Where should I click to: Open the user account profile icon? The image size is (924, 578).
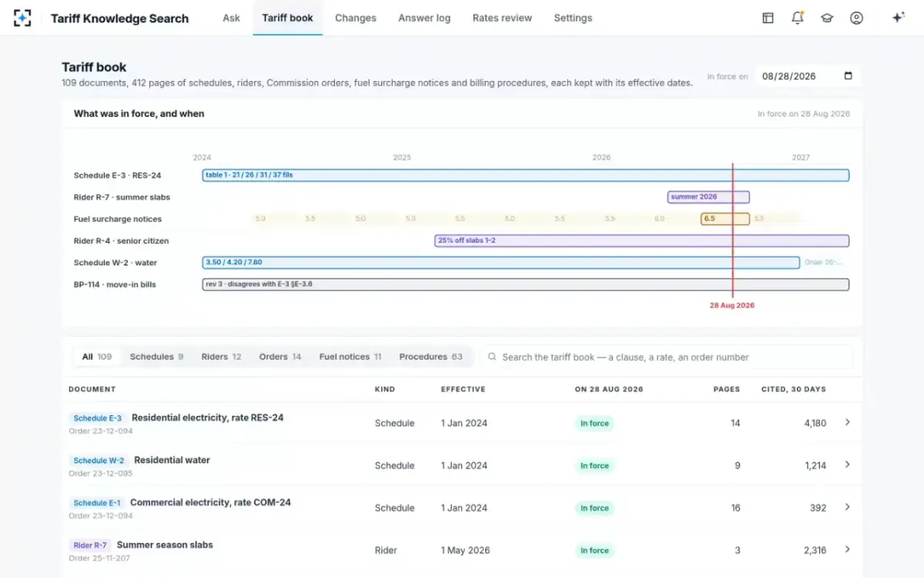[856, 18]
